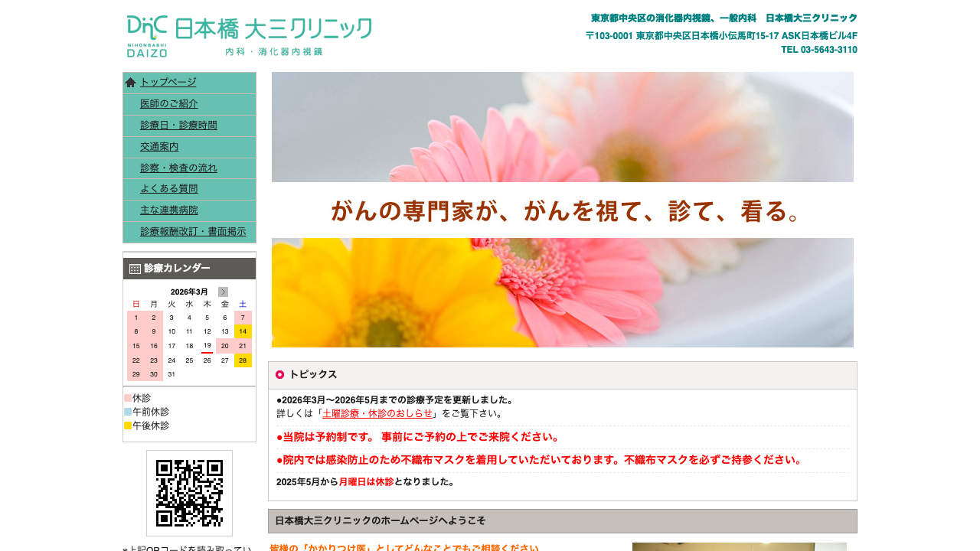This screenshot has width=980, height=551.
Task: Select March 28 in the calendar
Action: (243, 360)
